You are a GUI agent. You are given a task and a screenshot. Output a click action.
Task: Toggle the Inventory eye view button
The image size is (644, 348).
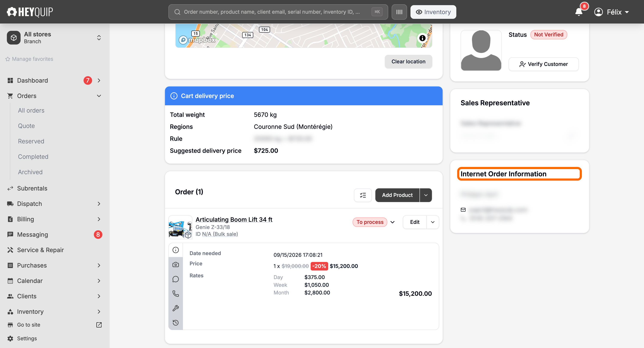433,12
